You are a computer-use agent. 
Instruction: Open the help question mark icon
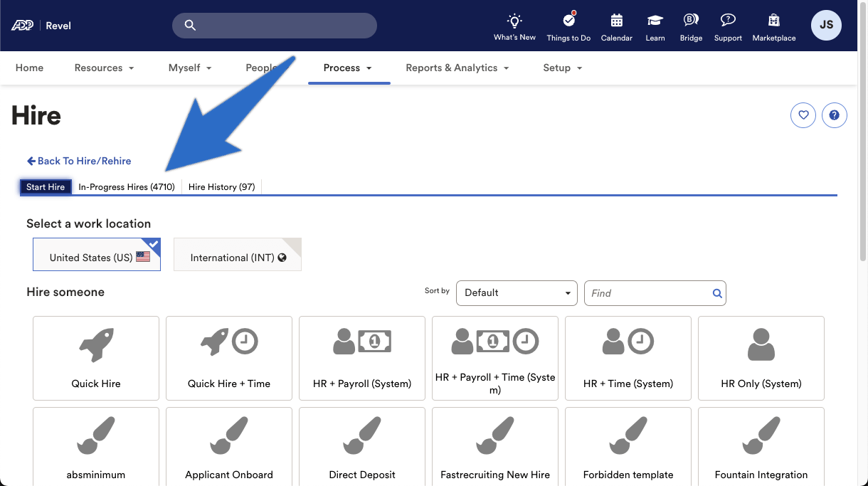pyautogui.click(x=835, y=115)
